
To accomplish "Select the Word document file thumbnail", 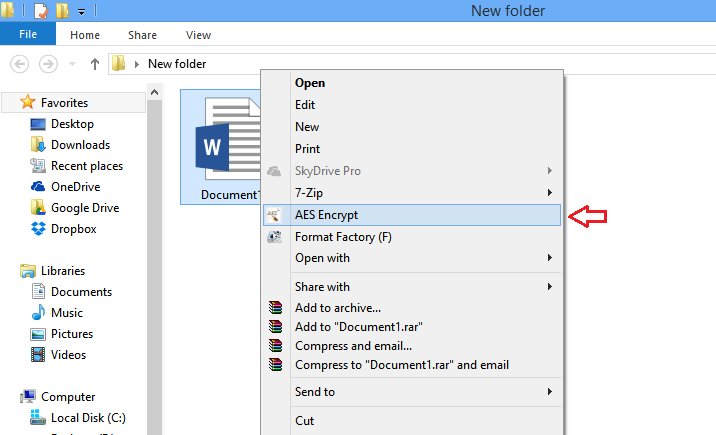I will (x=222, y=140).
